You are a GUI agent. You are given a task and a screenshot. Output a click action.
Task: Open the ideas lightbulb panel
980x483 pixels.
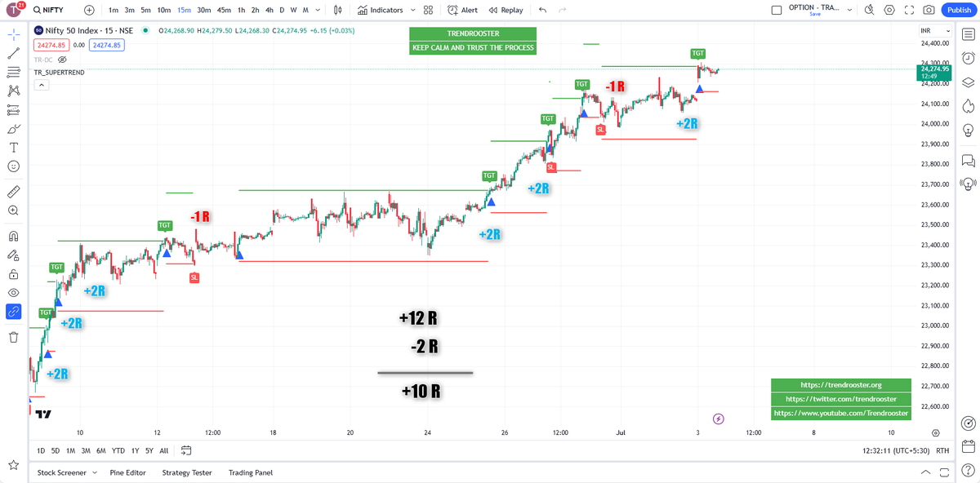(x=968, y=129)
